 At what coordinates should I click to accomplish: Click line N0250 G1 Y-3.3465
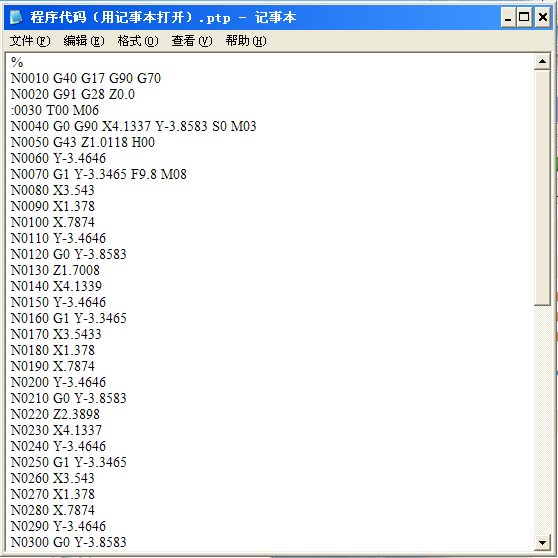[69, 462]
